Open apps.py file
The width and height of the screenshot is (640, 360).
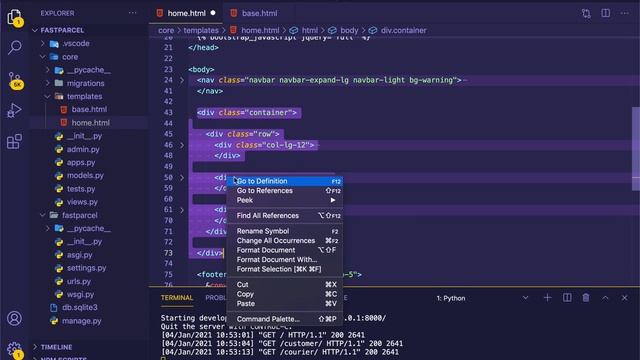point(80,162)
